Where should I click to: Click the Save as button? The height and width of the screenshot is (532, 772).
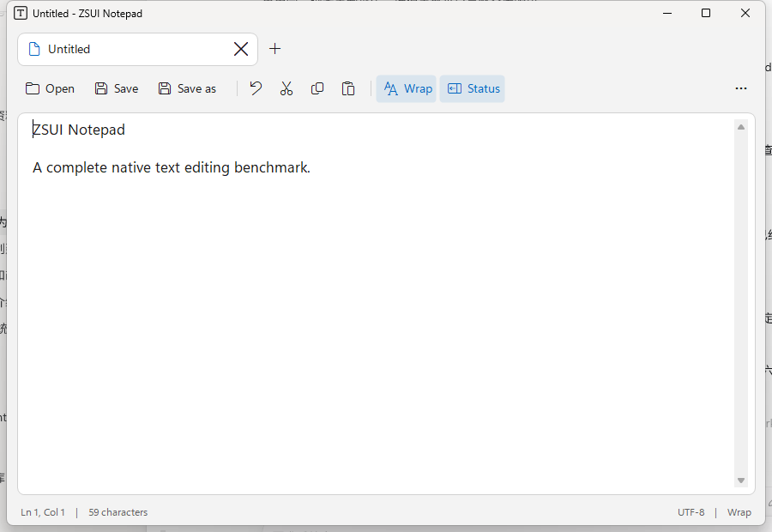(187, 88)
